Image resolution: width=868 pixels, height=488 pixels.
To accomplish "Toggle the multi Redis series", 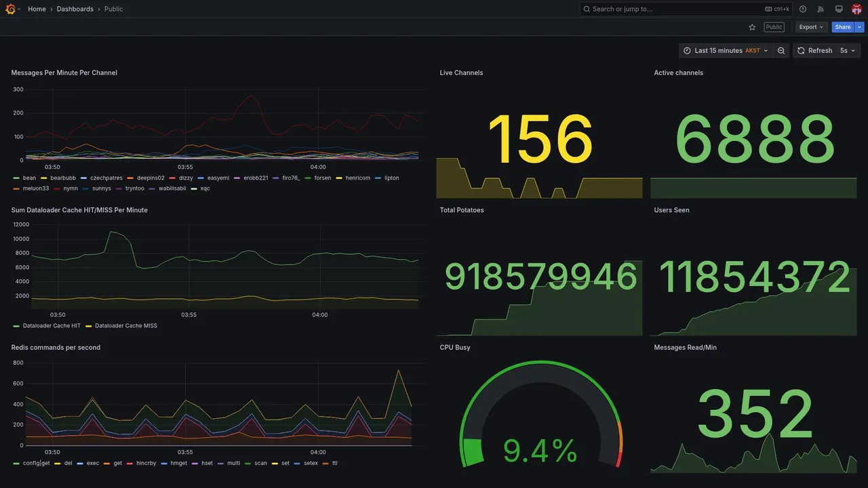I will [x=233, y=464].
